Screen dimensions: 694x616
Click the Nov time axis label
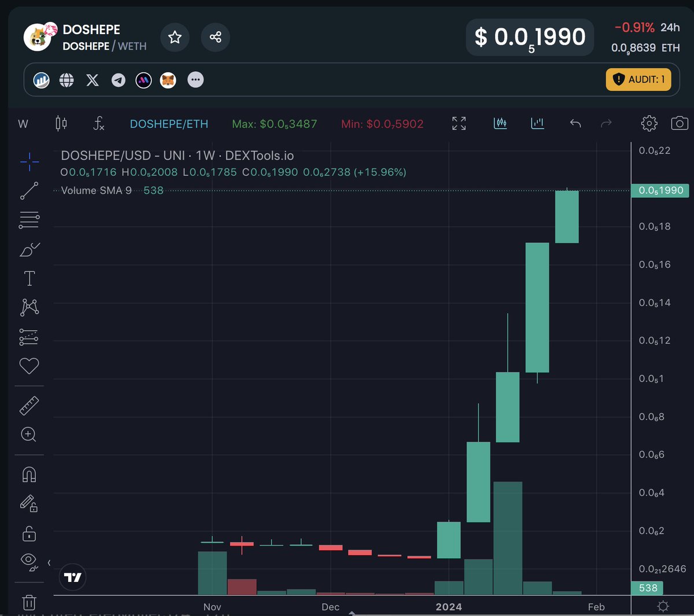(x=212, y=607)
